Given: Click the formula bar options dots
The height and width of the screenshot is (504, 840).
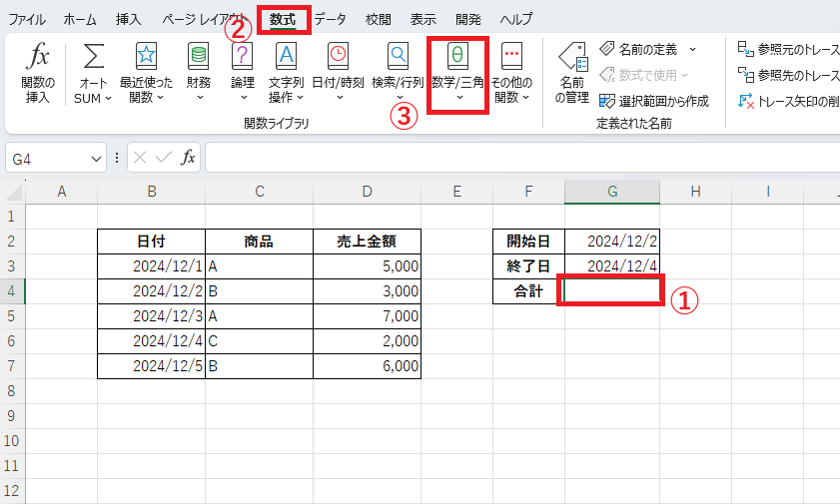Looking at the screenshot, I should tap(117, 158).
